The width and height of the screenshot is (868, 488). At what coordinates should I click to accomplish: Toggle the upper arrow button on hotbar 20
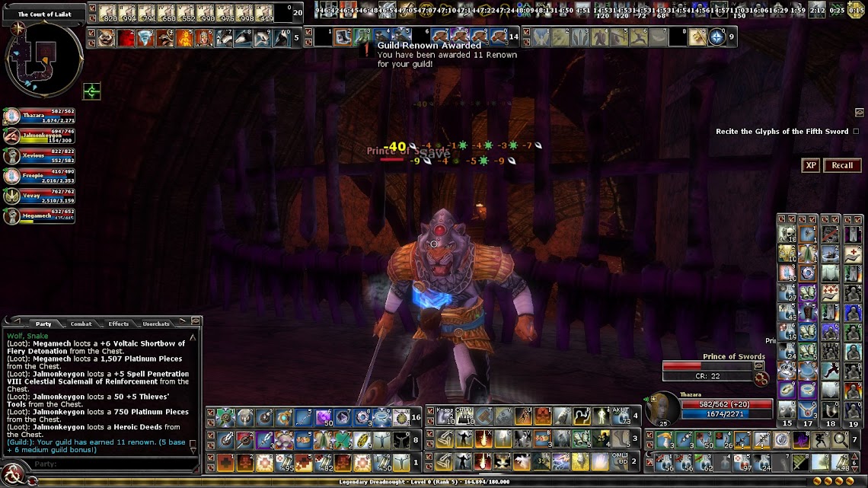tap(92, 8)
